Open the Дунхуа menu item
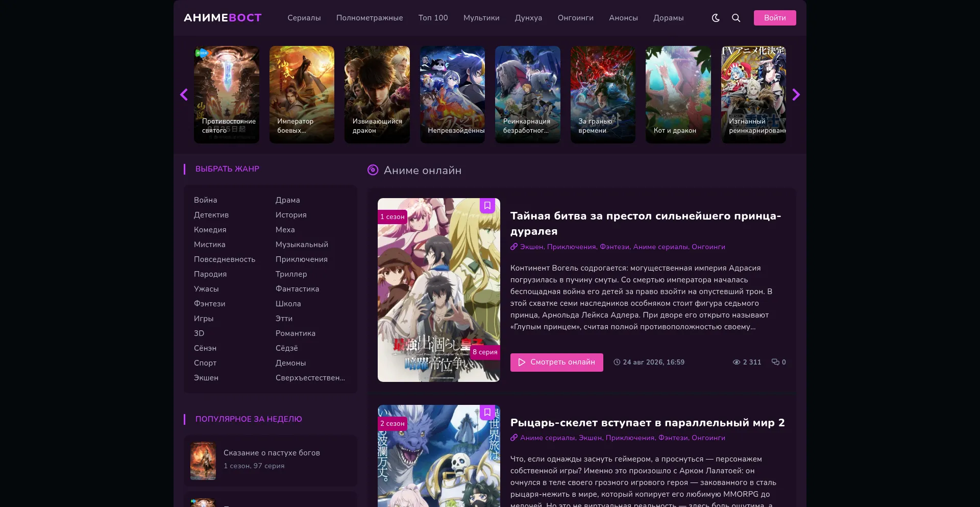Screen dimensions: 980x507 pos(528,18)
